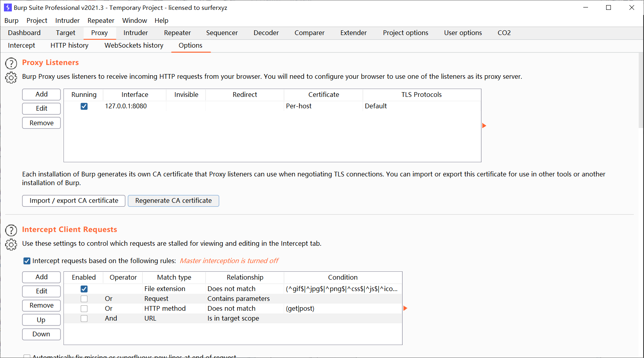This screenshot has height=358, width=644.
Task: Toggle Intercept requests based on rules checkbox
Action: click(27, 261)
